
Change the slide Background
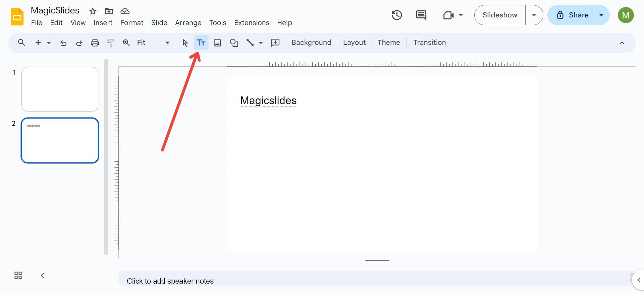point(311,43)
